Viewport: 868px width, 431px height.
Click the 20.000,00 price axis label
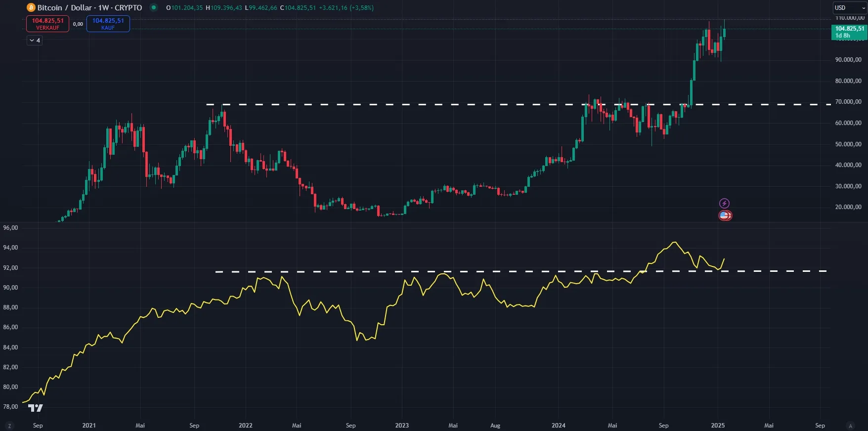point(848,207)
